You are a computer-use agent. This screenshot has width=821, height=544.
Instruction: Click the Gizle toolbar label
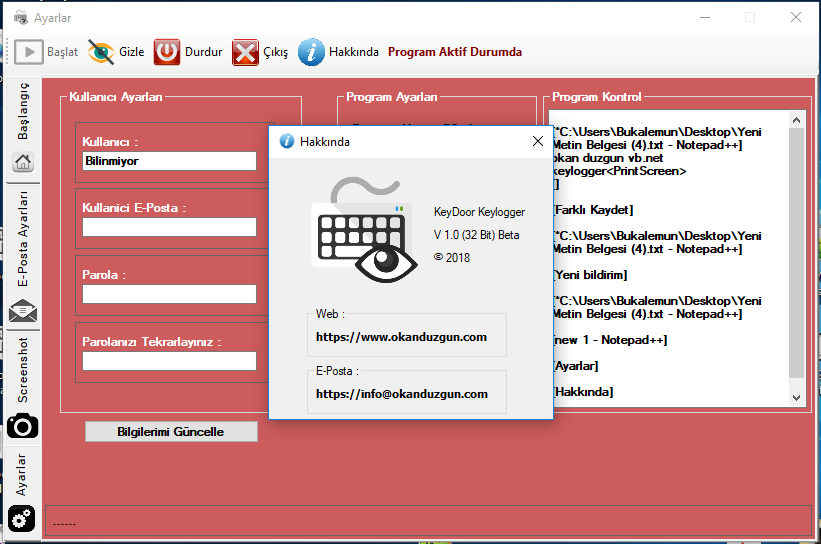[131, 52]
